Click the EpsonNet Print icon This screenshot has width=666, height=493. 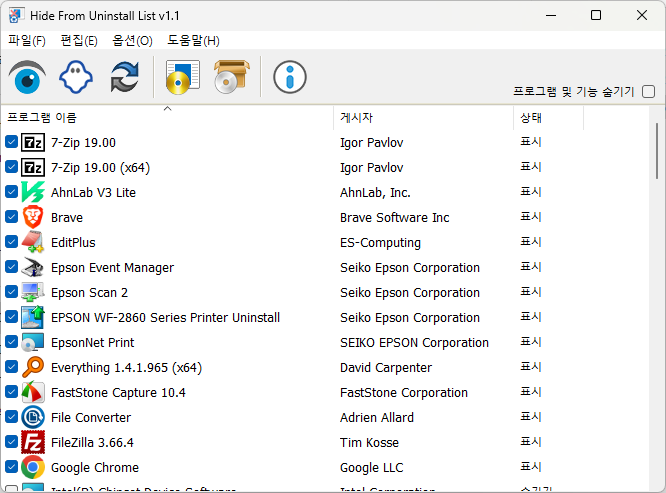pos(33,342)
